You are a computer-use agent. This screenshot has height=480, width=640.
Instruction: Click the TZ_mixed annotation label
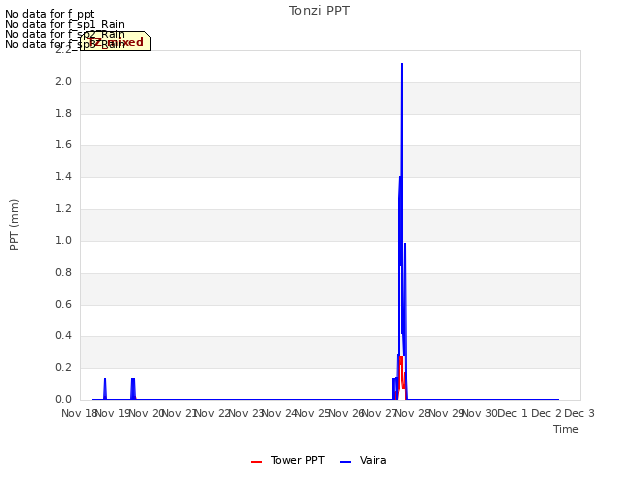(116, 42)
